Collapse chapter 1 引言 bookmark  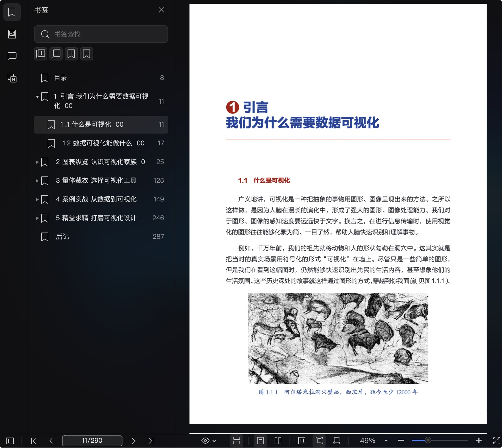pos(37,97)
